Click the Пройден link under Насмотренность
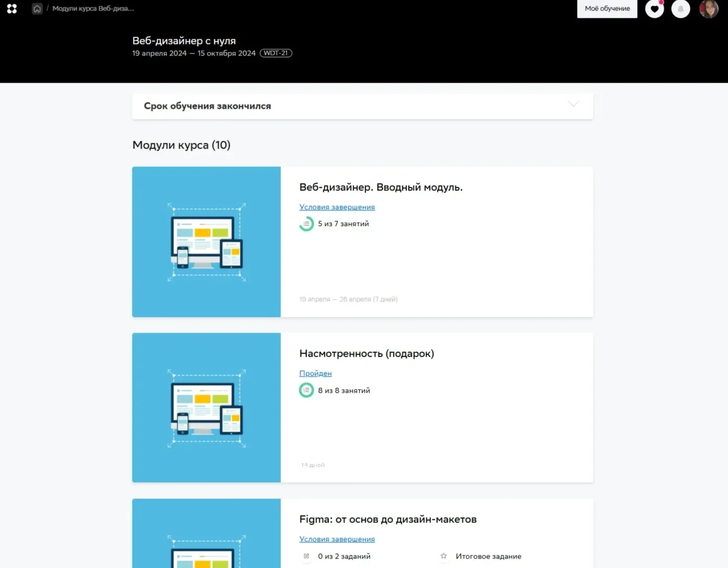The height and width of the screenshot is (568, 728). coord(315,373)
